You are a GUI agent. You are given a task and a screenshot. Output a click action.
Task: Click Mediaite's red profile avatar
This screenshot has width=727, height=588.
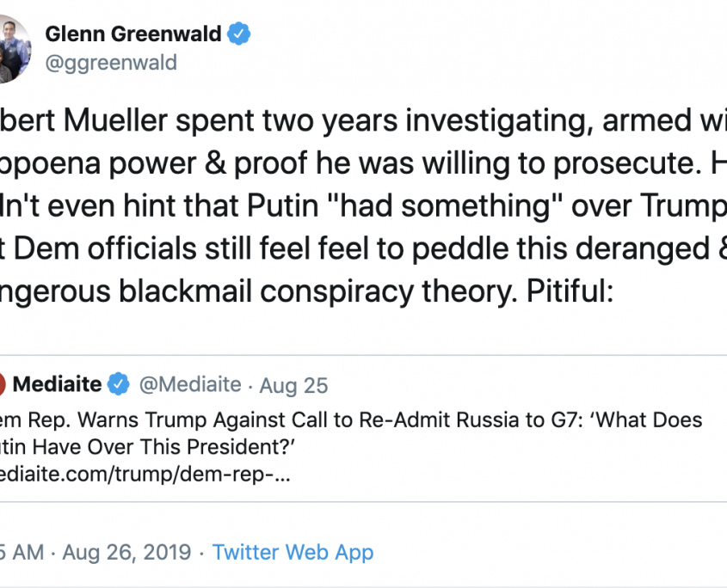(3, 384)
